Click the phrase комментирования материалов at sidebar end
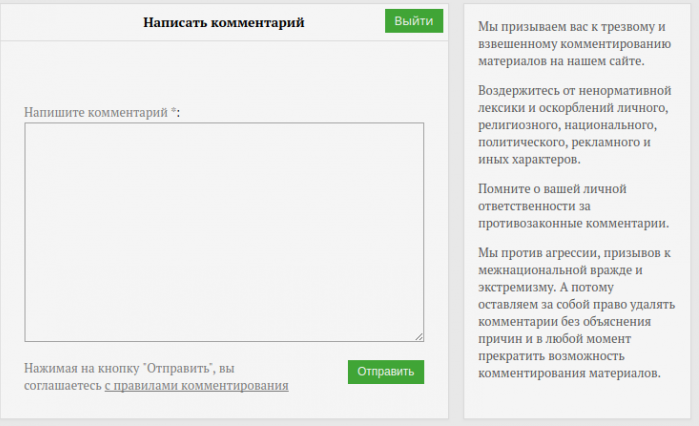699x426 pixels. click(569, 374)
